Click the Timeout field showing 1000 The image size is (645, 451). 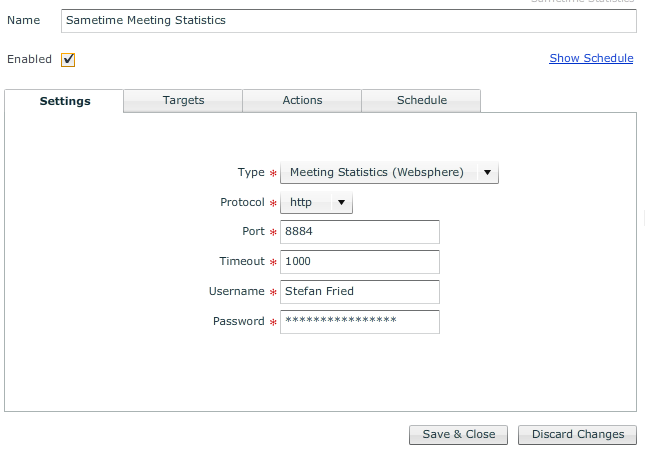pos(360,262)
